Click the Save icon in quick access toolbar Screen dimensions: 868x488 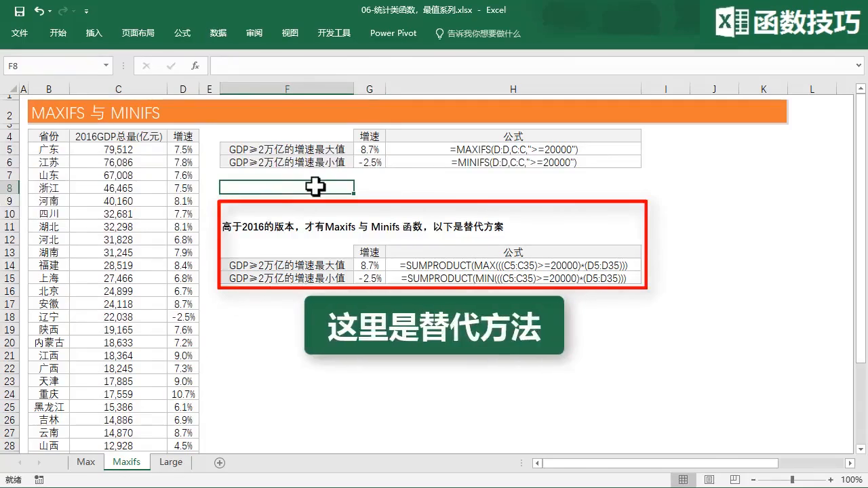pos(19,11)
